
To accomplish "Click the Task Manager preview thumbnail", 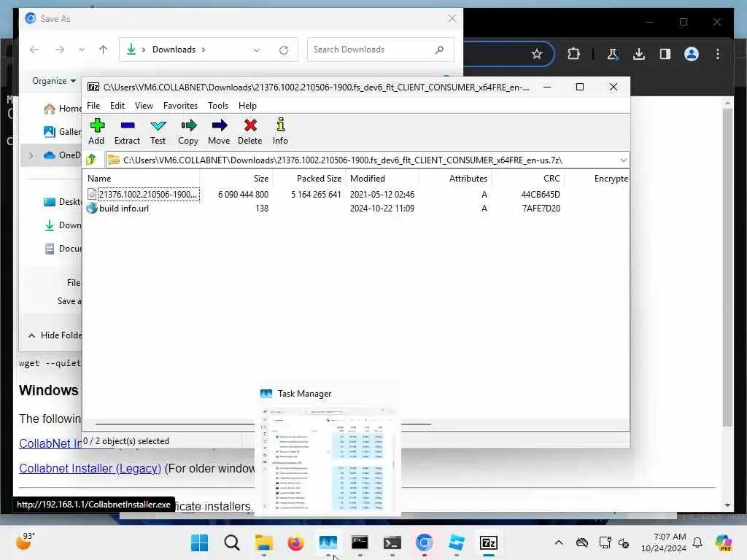I will (x=328, y=459).
